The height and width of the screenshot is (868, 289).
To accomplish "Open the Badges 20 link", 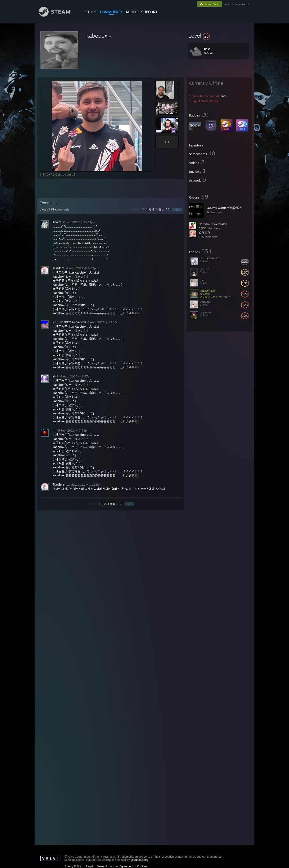I will click(199, 115).
